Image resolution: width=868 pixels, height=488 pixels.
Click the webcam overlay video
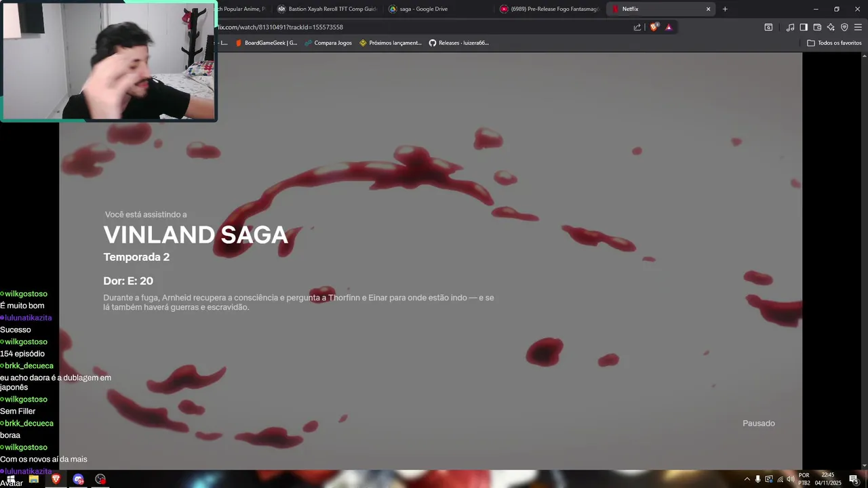tap(108, 61)
